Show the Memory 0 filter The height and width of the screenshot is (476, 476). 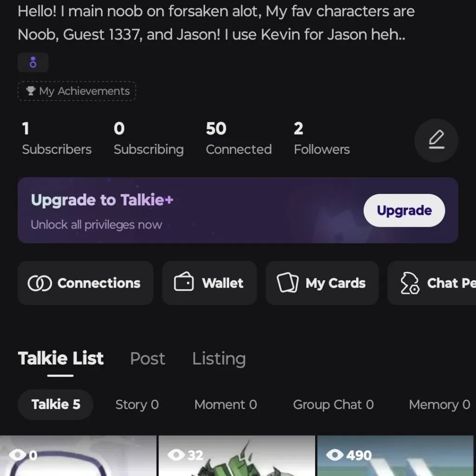439,404
